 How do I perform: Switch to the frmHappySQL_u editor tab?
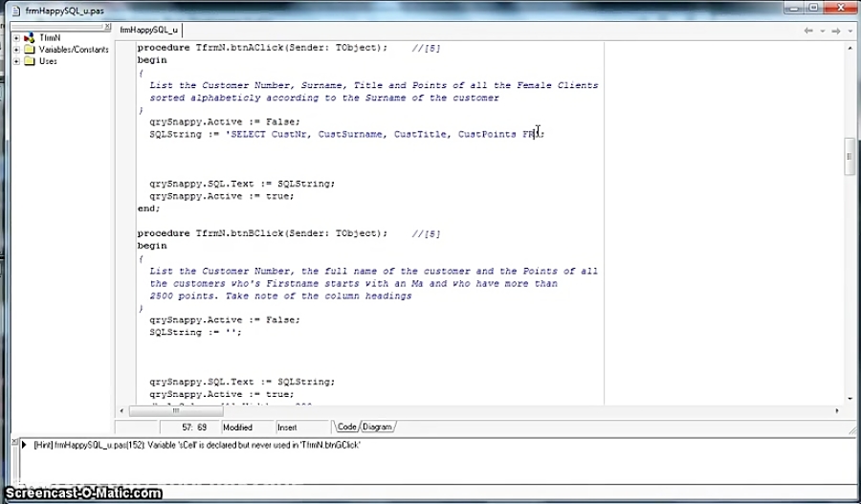(x=149, y=30)
